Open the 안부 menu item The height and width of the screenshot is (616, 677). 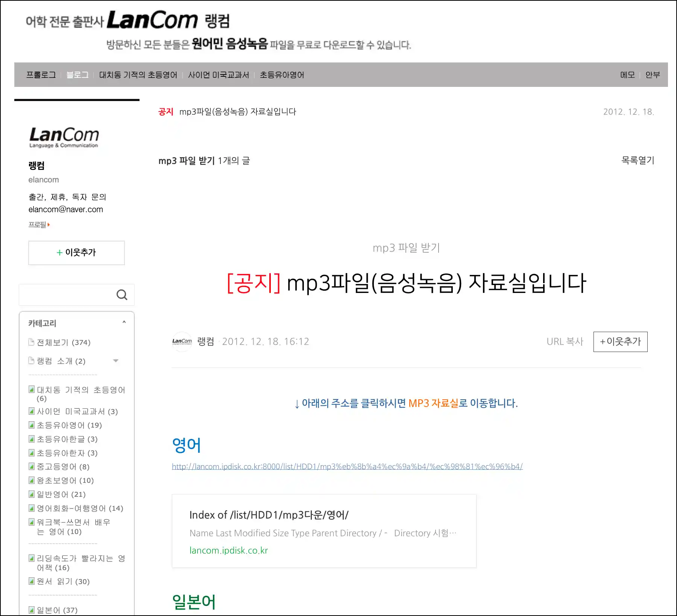pyautogui.click(x=653, y=75)
